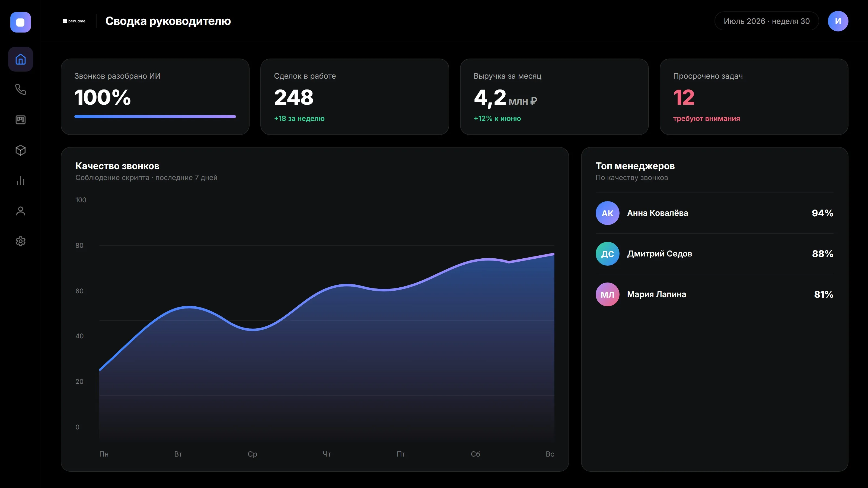Click the "+12% к июню" change value
The width and height of the screenshot is (868, 488).
tap(497, 118)
